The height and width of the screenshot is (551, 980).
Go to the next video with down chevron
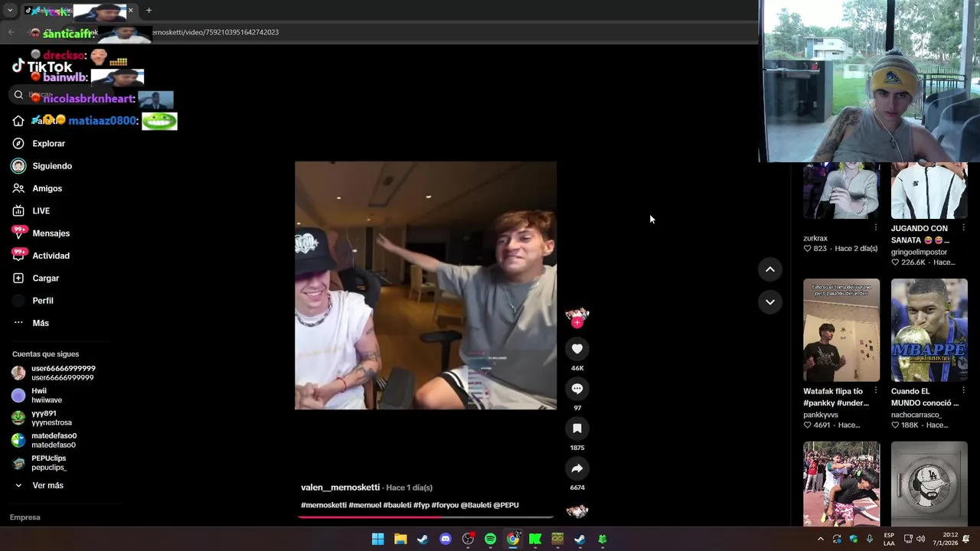point(770,302)
